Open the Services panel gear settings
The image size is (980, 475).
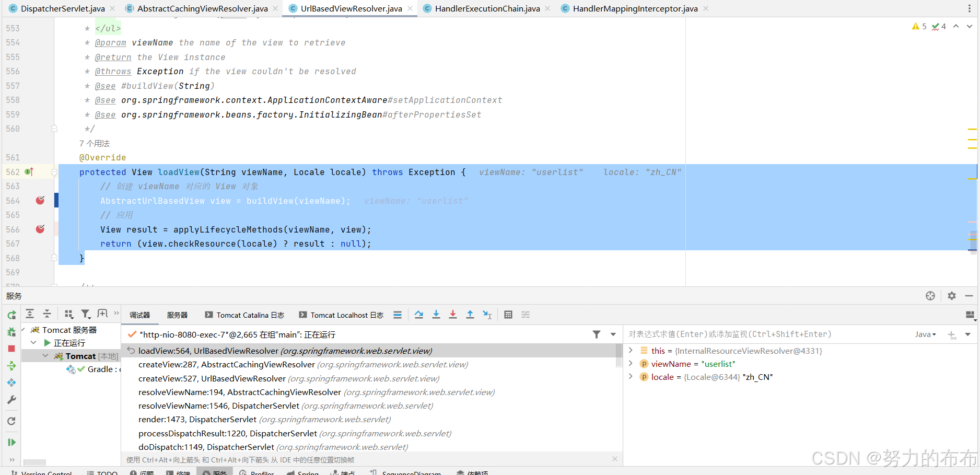coord(952,296)
